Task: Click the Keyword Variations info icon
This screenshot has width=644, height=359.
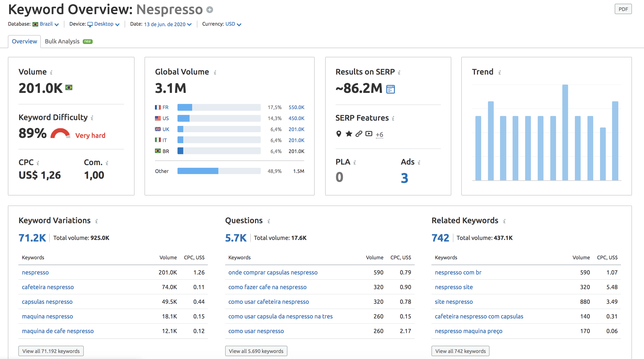Action: click(x=96, y=221)
